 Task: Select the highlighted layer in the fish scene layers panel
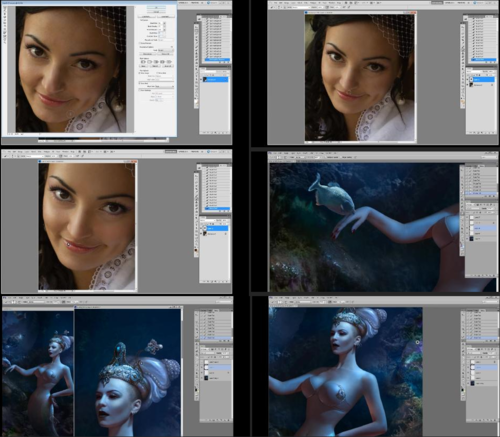[481, 228]
